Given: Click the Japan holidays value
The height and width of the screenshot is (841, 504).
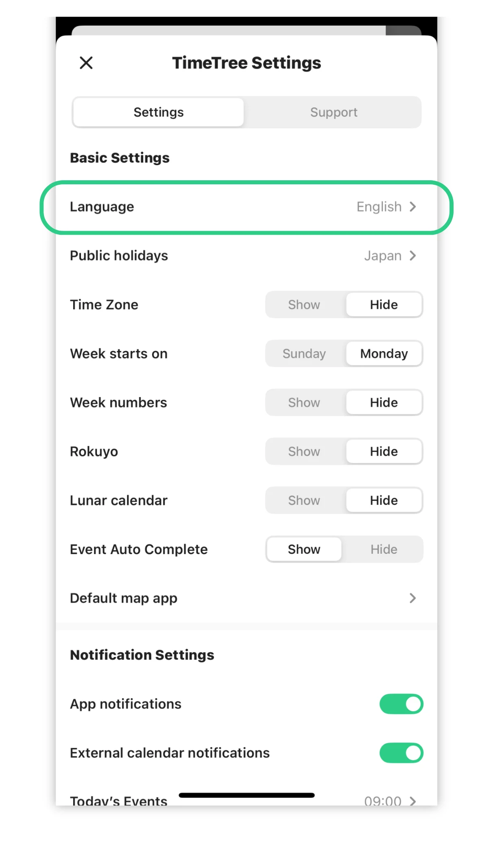Looking at the screenshot, I should 383,256.
